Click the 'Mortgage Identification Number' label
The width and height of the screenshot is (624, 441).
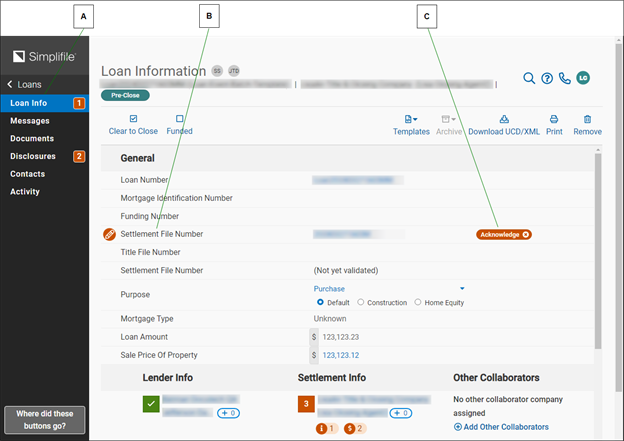click(176, 198)
